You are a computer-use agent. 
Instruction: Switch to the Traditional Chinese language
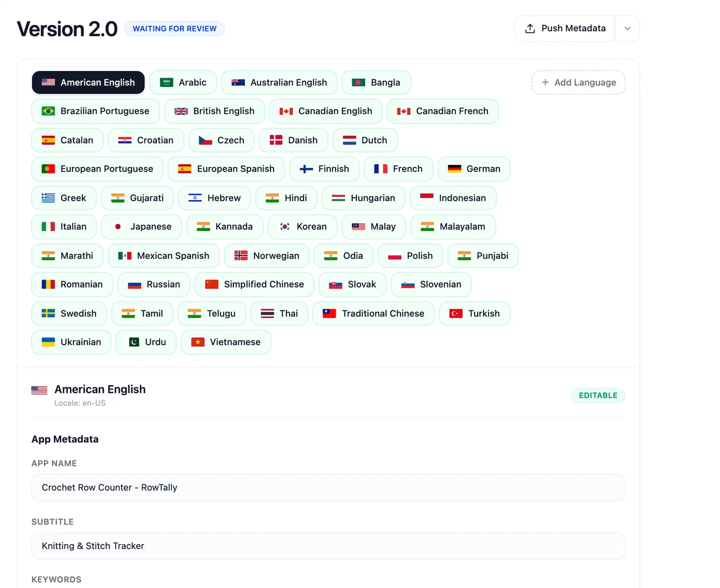coord(373,313)
